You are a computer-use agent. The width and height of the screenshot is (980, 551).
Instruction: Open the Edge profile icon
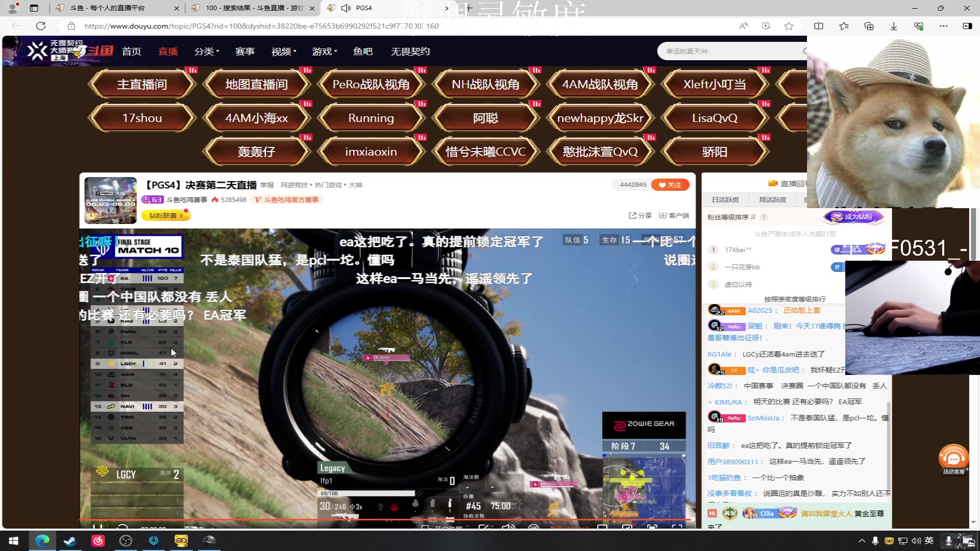(13, 8)
